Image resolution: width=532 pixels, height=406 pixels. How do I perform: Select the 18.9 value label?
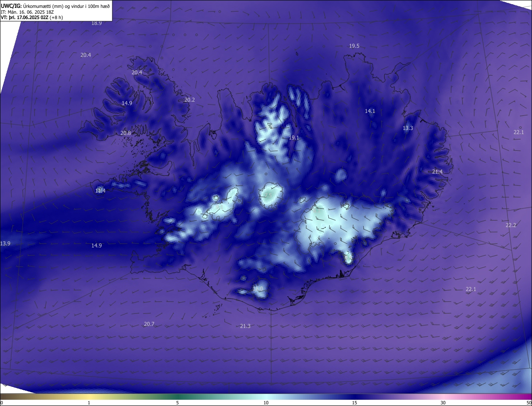coord(96,23)
